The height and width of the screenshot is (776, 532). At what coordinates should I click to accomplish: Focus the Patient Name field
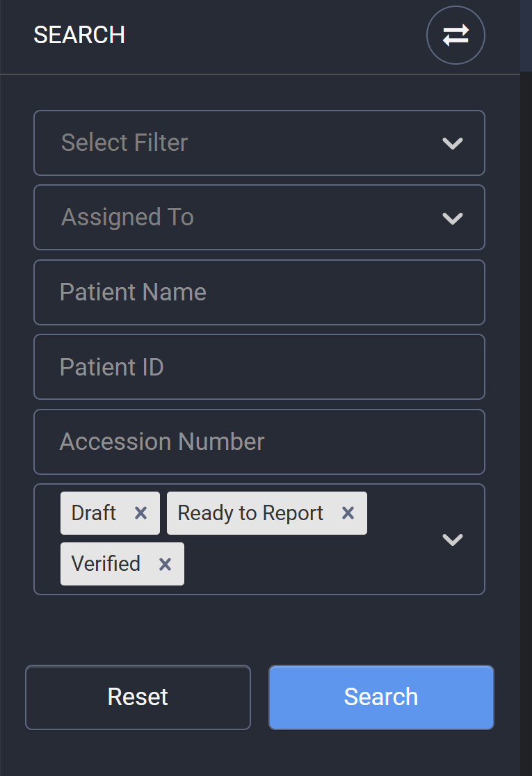click(259, 293)
